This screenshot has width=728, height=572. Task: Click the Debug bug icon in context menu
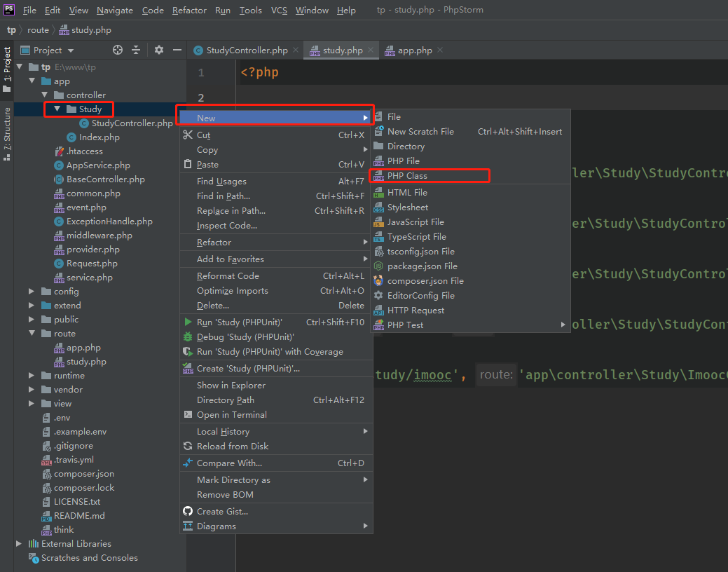tap(188, 337)
